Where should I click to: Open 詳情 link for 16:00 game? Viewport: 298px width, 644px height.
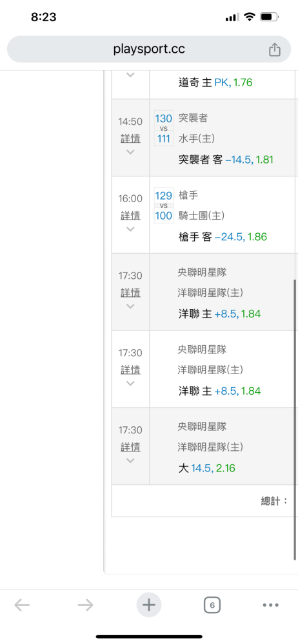pyautogui.click(x=130, y=216)
